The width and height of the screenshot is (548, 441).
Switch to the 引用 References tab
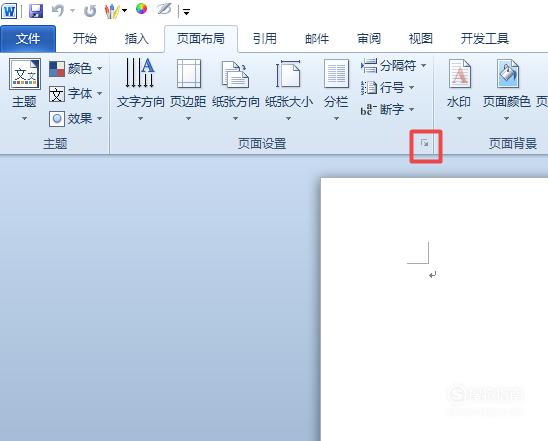(x=265, y=38)
